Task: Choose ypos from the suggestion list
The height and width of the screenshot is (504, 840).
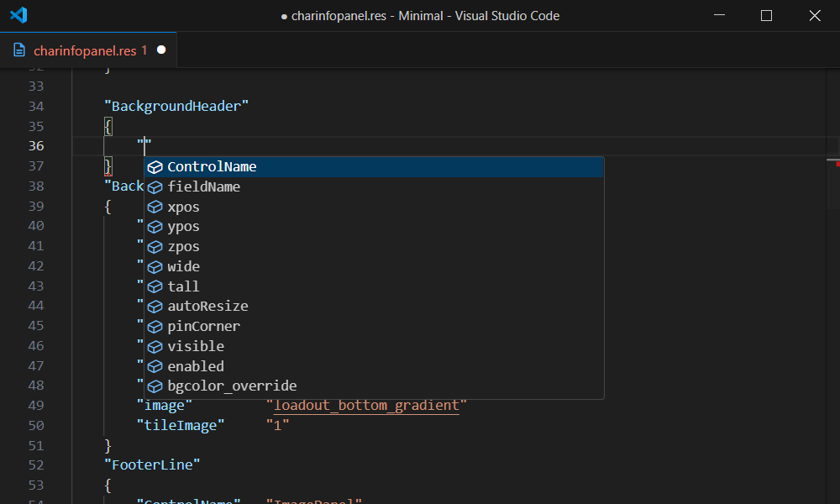Action: (374, 227)
